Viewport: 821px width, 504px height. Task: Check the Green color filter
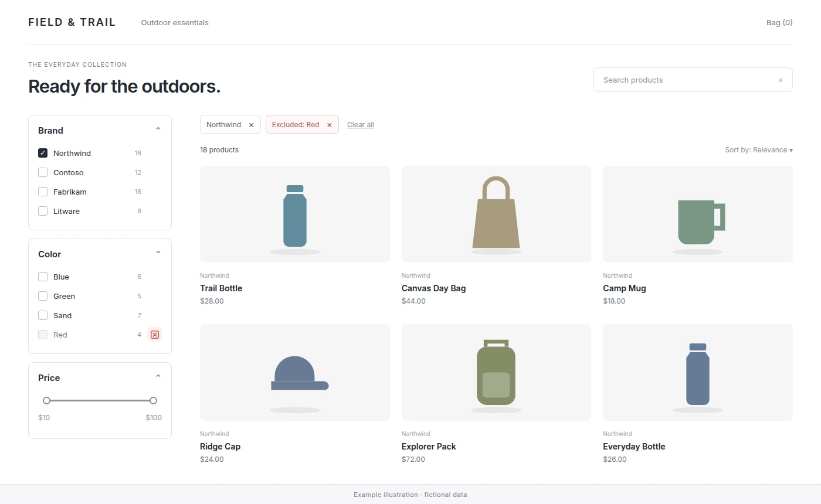click(43, 296)
